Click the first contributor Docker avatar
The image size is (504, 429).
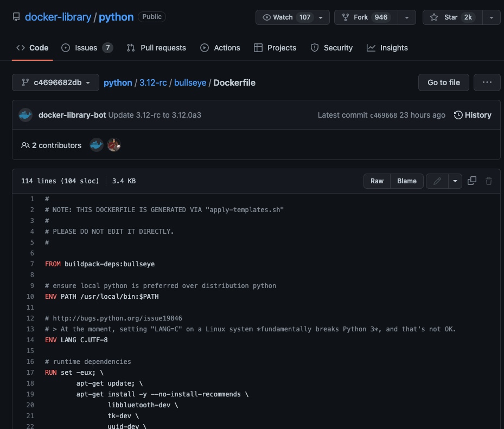coord(97,145)
